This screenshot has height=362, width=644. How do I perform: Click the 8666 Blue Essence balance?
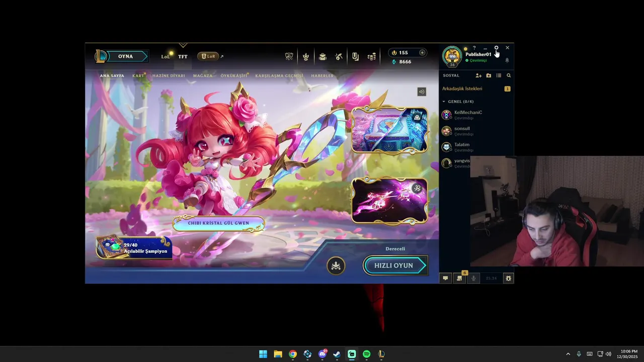point(401,61)
